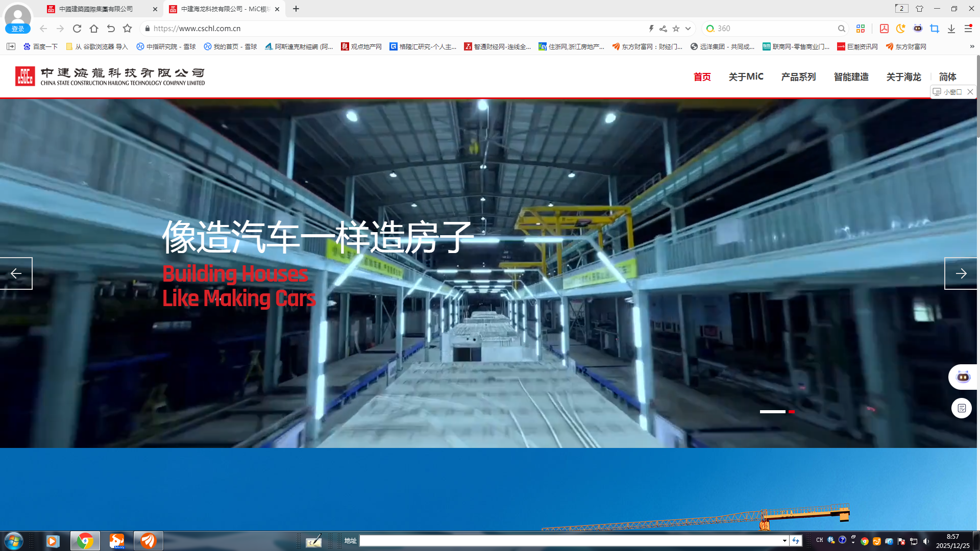Go to next banner slide arrow
The height and width of the screenshot is (551, 980).
pyautogui.click(x=961, y=273)
